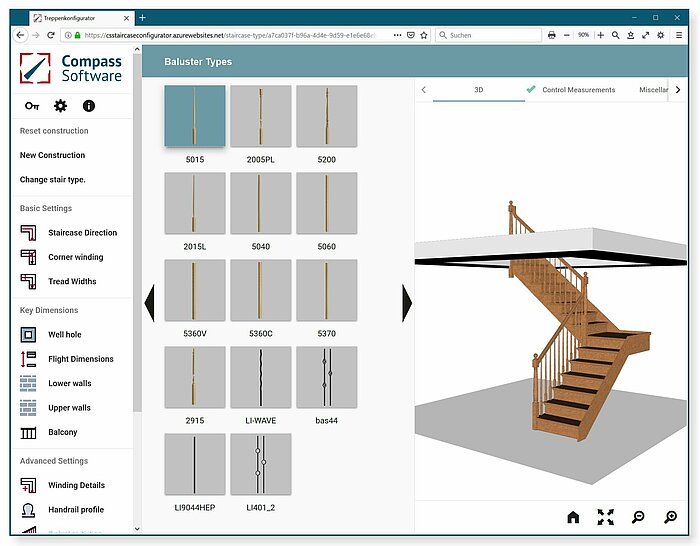Click browser toolbar magnifier search icon
700x546 pixels.
coord(616,35)
